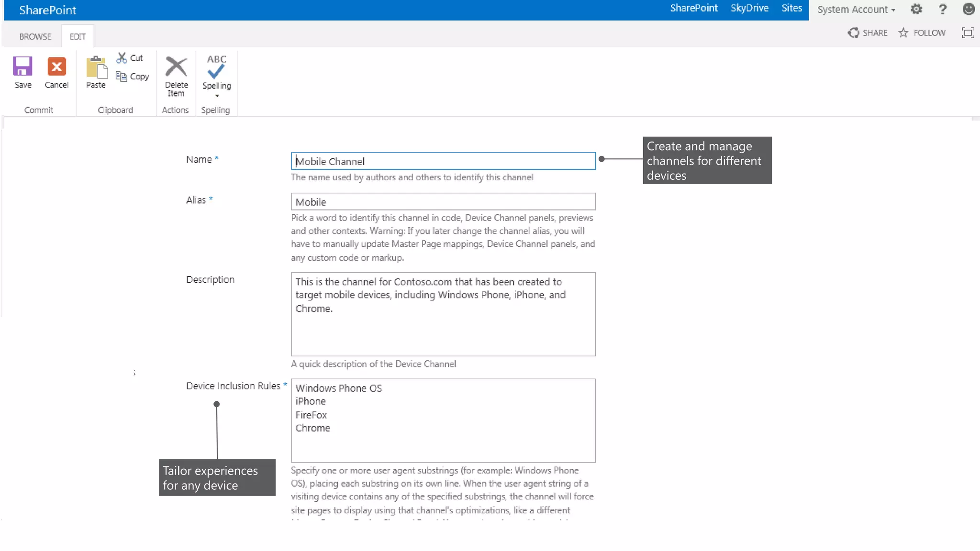Open the settings gear icon
The width and height of the screenshot is (980, 551).
[916, 9]
